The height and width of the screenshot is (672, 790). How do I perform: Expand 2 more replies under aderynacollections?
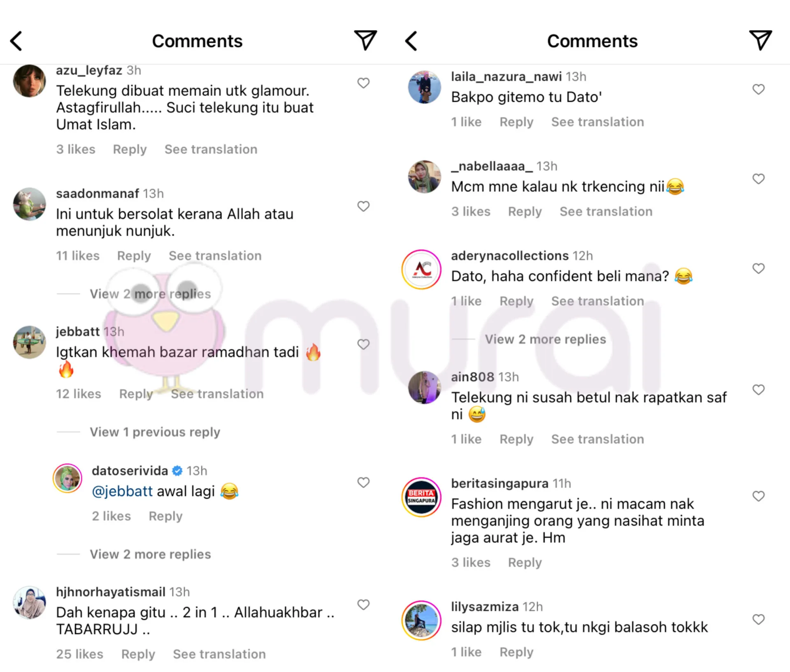(545, 339)
